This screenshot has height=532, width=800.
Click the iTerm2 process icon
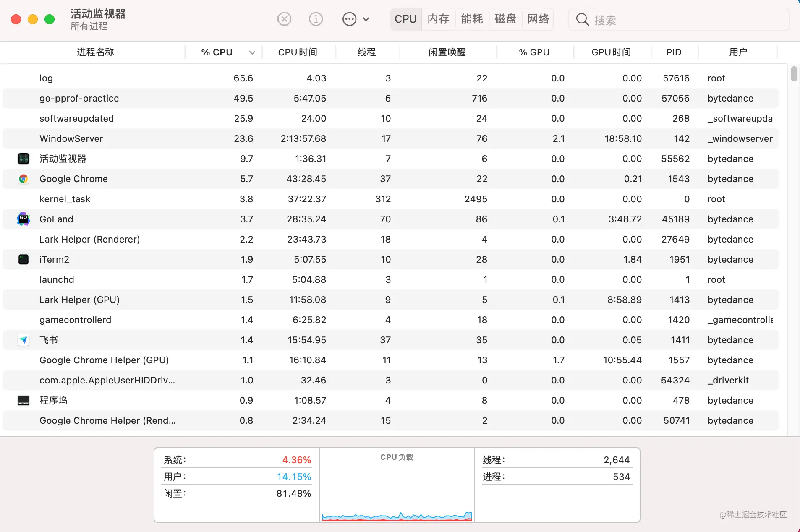[24, 259]
